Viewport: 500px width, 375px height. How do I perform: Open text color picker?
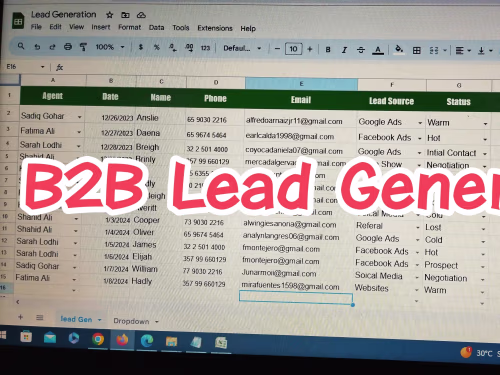pyautogui.click(x=378, y=50)
